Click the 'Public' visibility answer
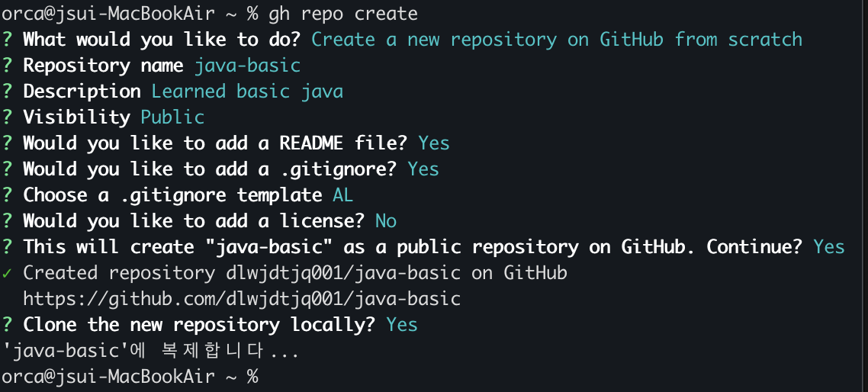The width and height of the screenshot is (868, 392). coord(172,117)
